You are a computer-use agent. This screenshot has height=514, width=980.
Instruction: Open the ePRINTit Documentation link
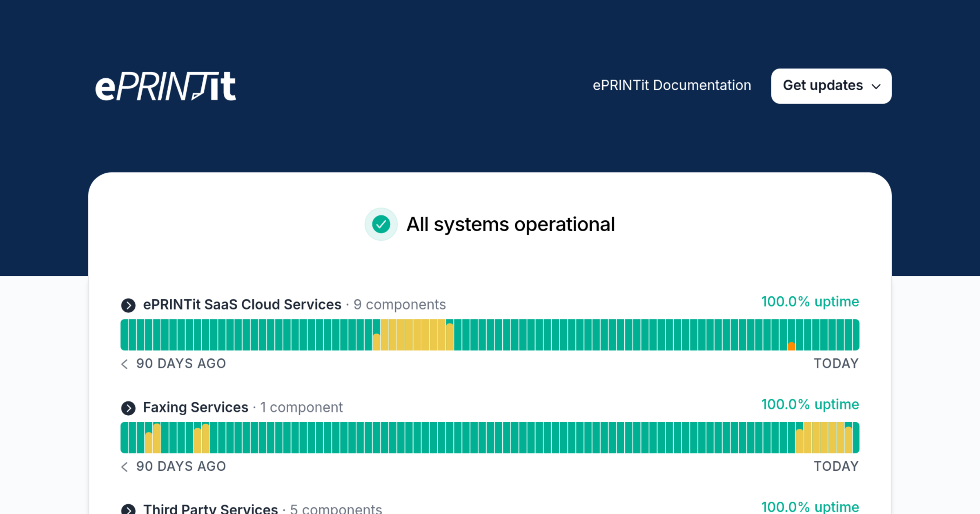point(672,85)
